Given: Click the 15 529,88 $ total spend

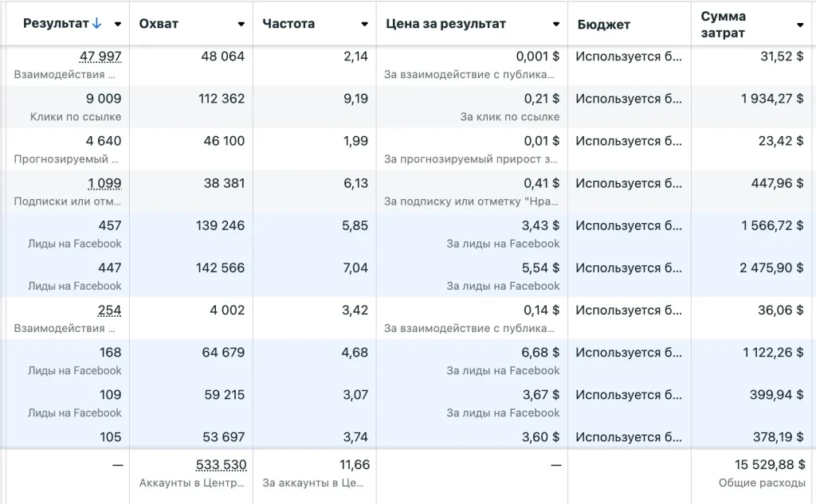Looking at the screenshot, I should click(x=770, y=464).
